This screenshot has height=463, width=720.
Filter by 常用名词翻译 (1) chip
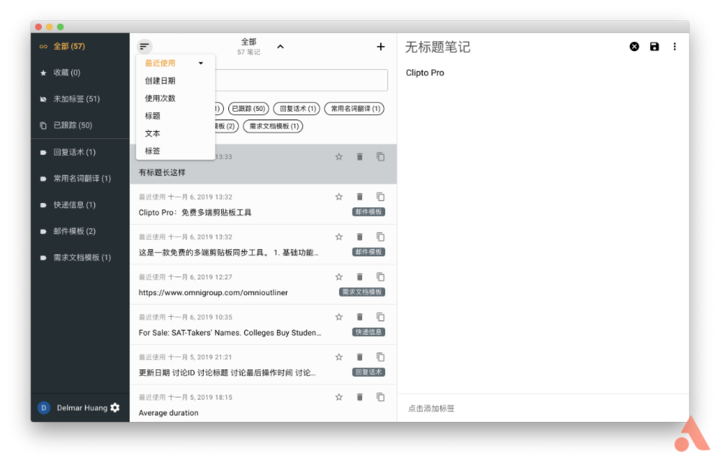tap(354, 108)
